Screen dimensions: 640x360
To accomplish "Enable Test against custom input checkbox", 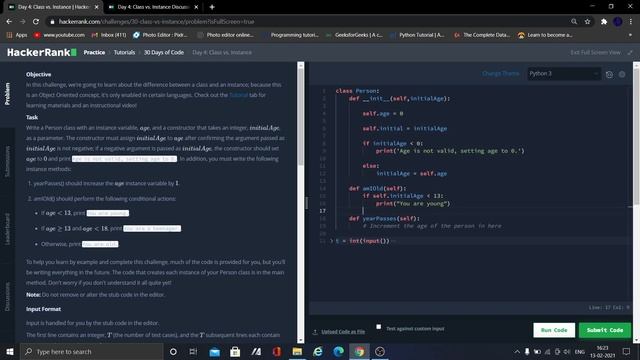I will tap(379, 327).
